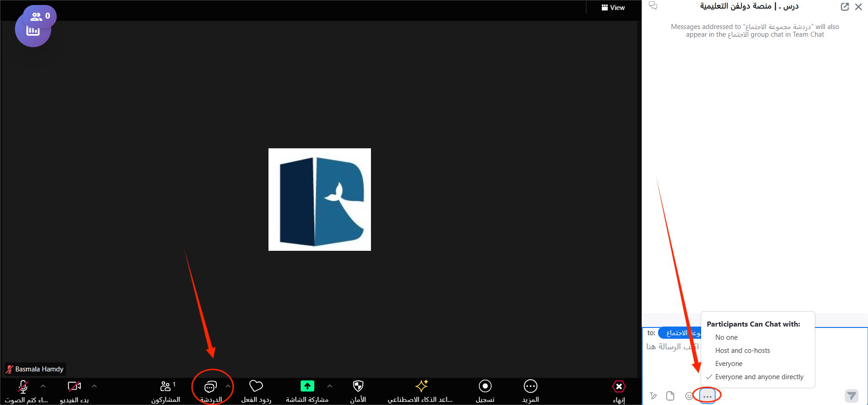The width and height of the screenshot is (868, 405).
Task: Unmute the microphone in the toolbar
Action: point(23,387)
